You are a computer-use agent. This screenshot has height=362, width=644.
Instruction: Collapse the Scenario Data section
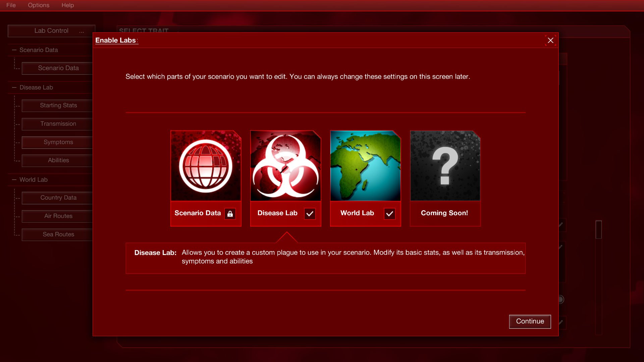[14, 49]
